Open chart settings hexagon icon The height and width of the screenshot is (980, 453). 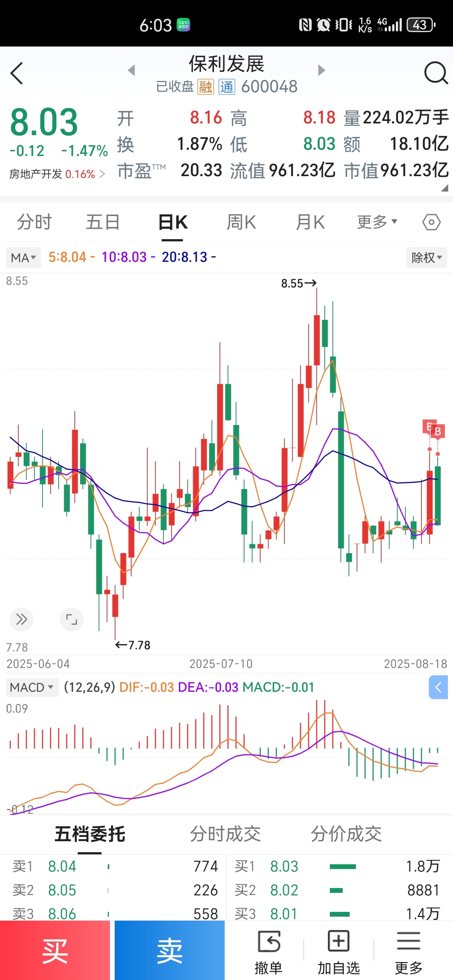coord(432,222)
